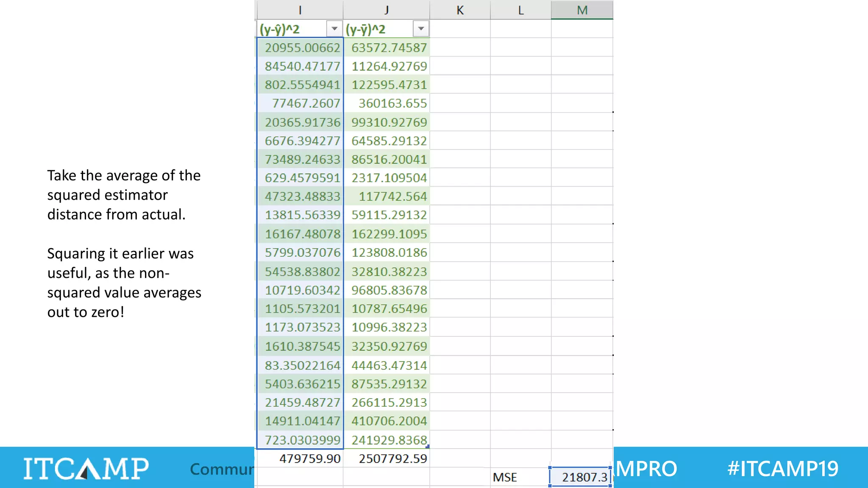
Task: Select cell with value 266115.2913
Action: 387,402
